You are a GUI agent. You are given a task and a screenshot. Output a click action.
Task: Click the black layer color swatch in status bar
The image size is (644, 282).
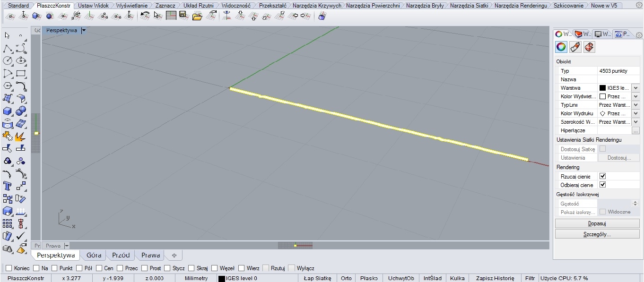click(221, 278)
